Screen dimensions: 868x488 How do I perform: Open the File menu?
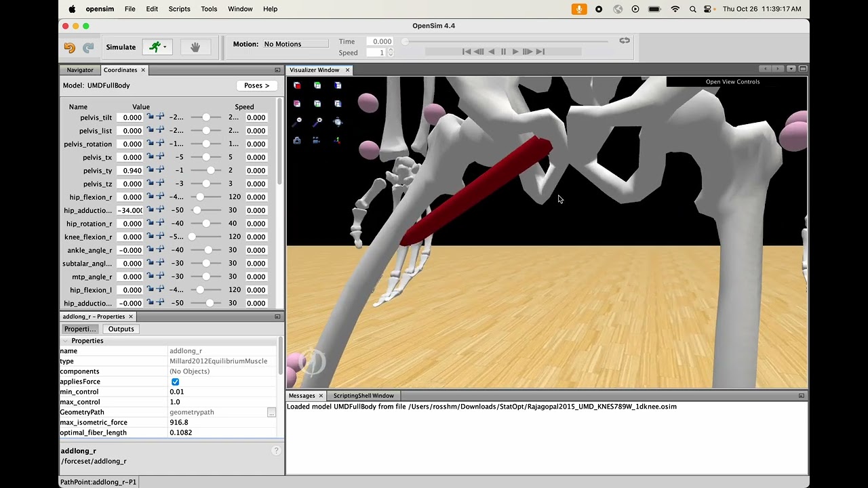[130, 9]
